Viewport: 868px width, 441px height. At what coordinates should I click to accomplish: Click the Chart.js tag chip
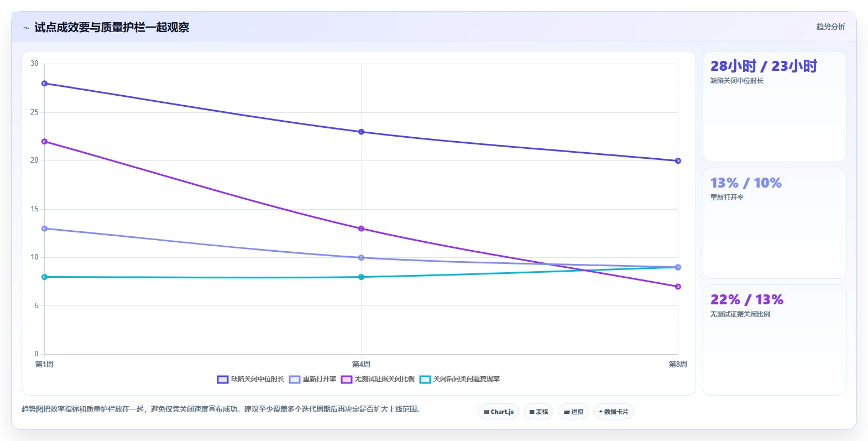(499, 412)
